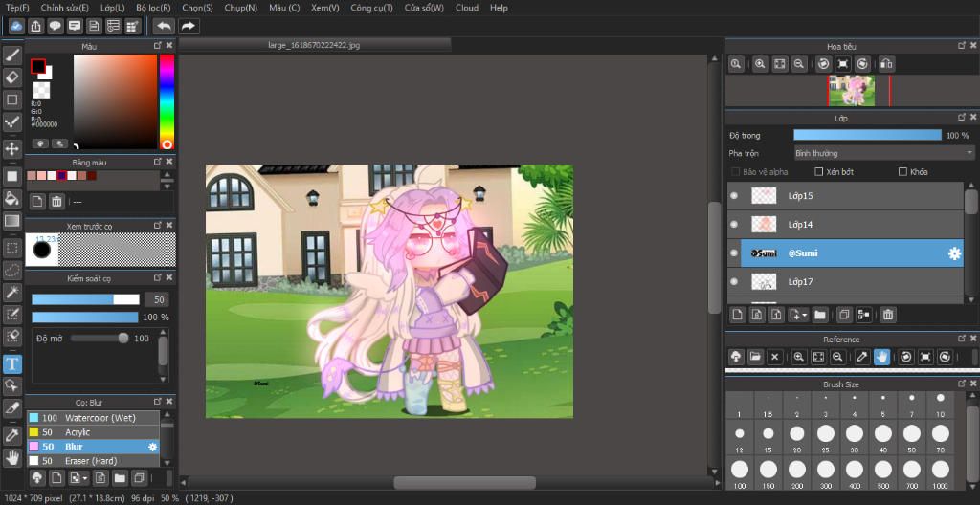Select eyedropper in Reference panel

click(x=862, y=356)
